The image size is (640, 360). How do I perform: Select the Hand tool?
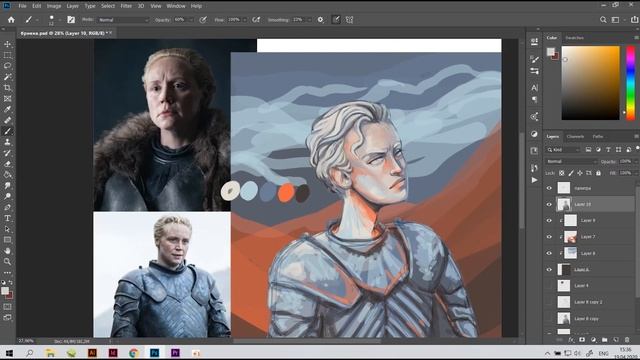(7, 251)
